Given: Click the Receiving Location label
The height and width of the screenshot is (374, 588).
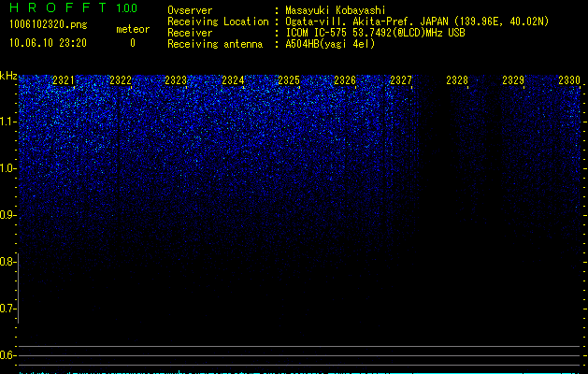Looking at the screenshot, I should point(218,22).
